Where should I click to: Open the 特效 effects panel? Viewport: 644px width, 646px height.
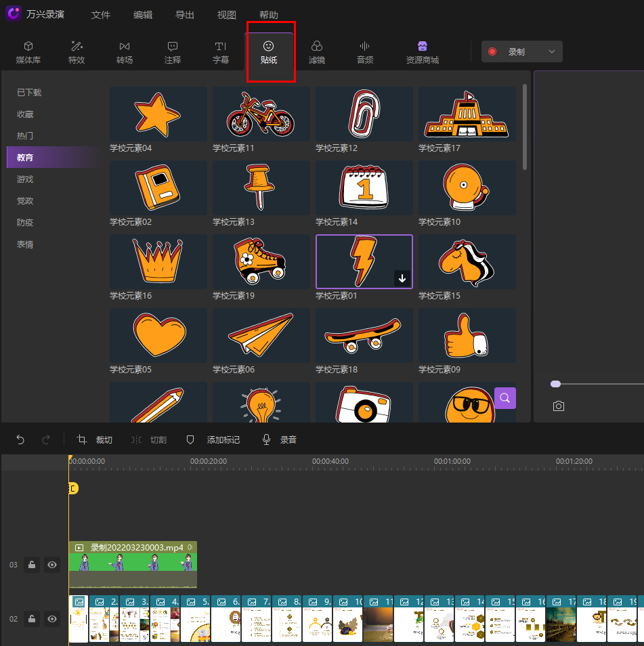[77, 52]
